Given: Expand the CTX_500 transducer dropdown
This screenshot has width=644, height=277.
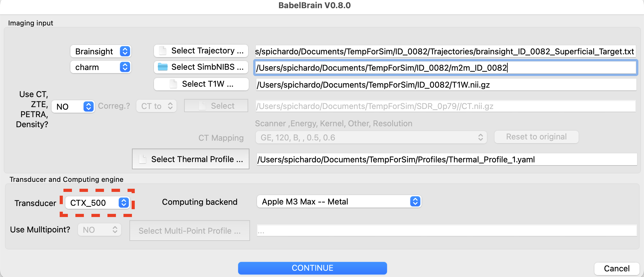Looking at the screenshot, I should point(97,203).
